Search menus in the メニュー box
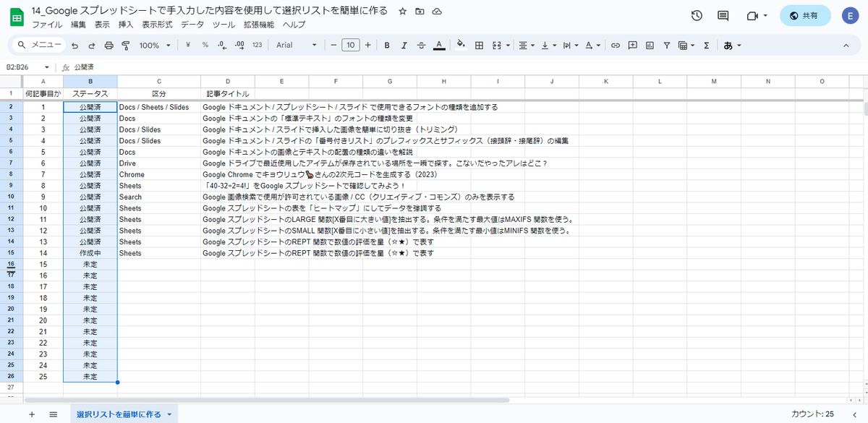The width and height of the screenshot is (868, 423). coord(38,45)
